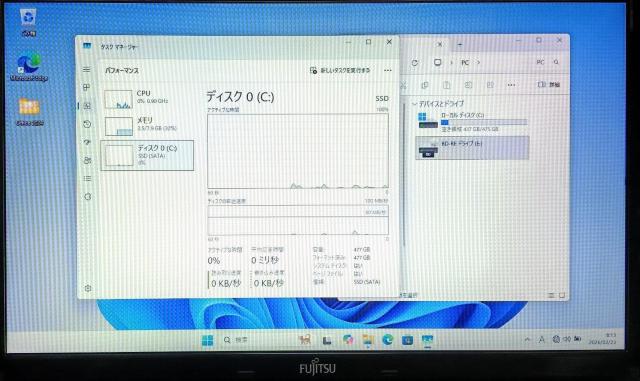The width and height of the screenshot is (640, 381).
Task: Open App history page in Task Manager sidebar
Action: pos(87,124)
